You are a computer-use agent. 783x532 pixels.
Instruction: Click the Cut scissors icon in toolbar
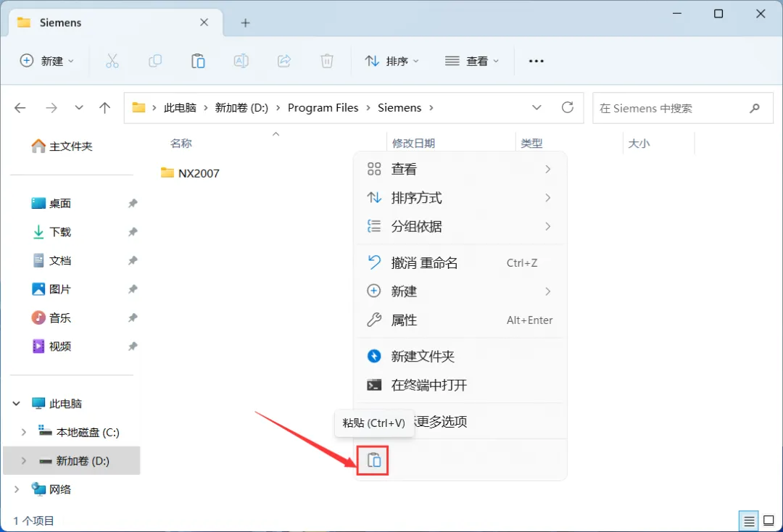[x=112, y=61]
